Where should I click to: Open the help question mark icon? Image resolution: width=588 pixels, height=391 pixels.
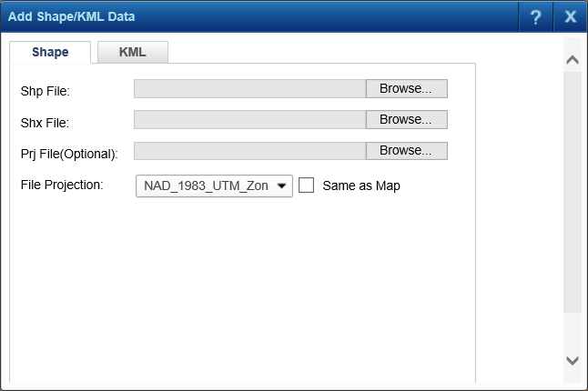pyautogui.click(x=536, y=16)
